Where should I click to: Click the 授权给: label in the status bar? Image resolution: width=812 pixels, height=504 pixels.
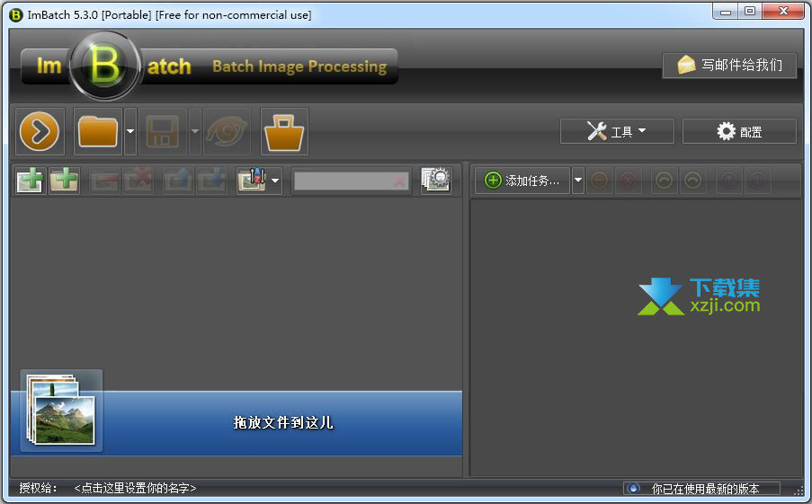[x=38, y=488]
